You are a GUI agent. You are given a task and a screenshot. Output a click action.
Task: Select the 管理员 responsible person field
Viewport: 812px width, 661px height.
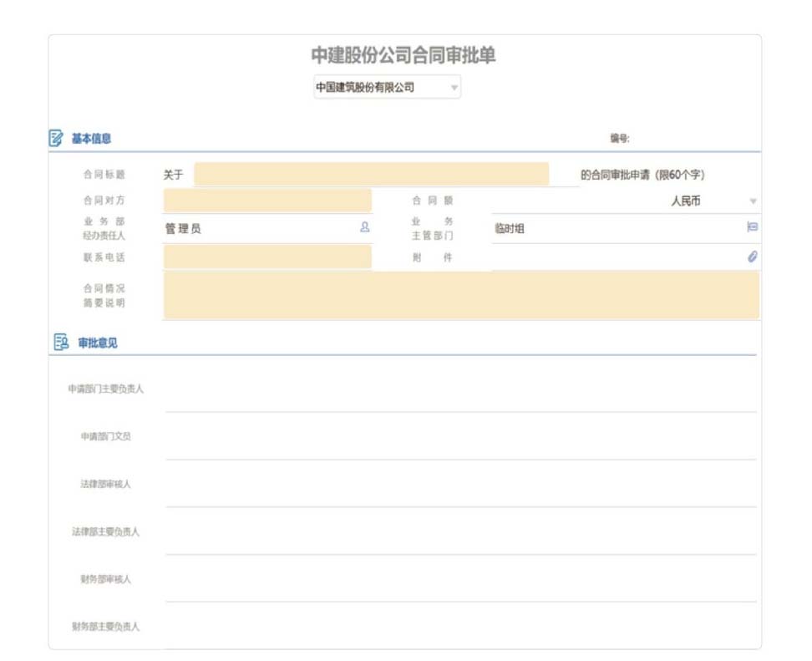pos(267,228)
